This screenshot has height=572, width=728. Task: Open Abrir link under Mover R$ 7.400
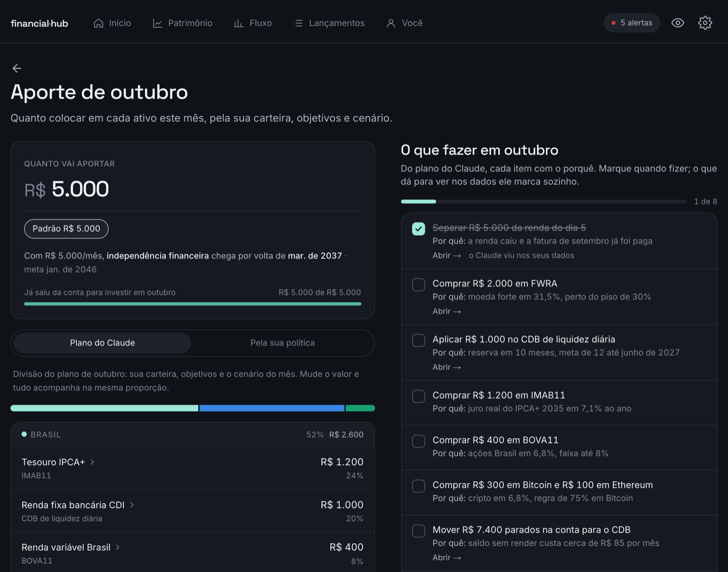click(x=447, y=557)
